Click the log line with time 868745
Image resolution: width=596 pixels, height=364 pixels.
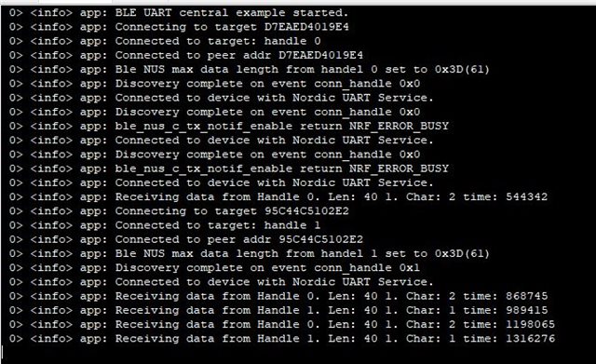pyautogui.click(x=278, y=296)
